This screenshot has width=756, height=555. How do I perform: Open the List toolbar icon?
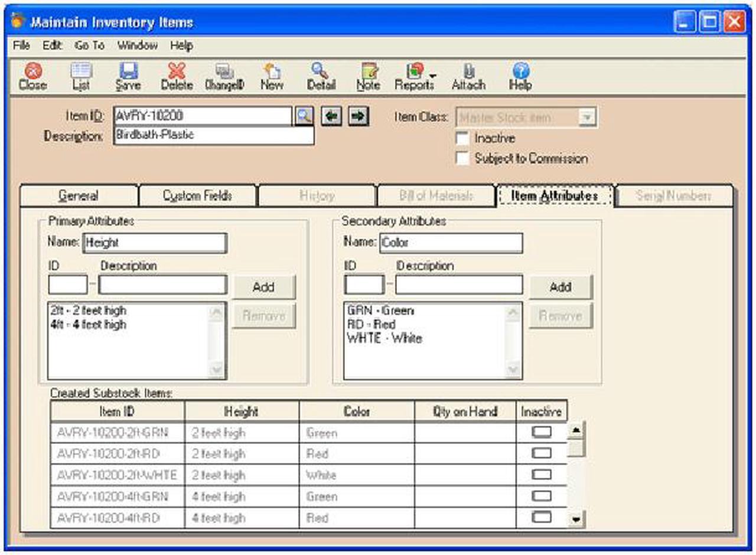click(x=81, y=76)
